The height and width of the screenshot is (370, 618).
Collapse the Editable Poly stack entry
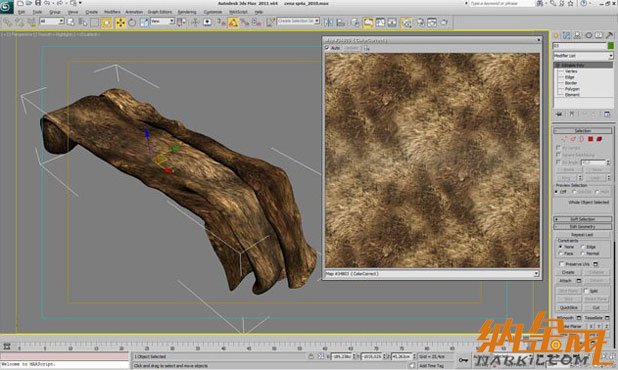tap(558, 65)
